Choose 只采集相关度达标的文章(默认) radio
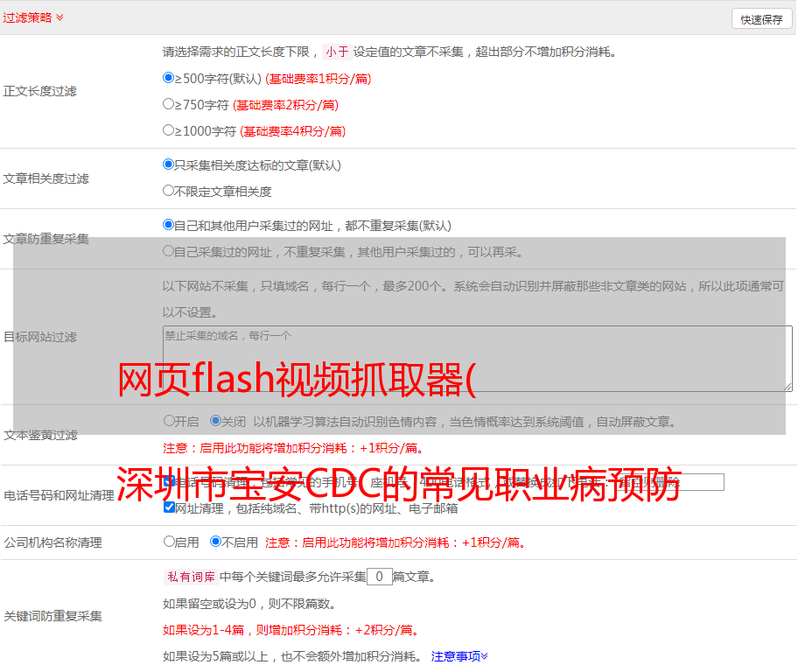Screen dimensions: 798x672 (168, 164)
